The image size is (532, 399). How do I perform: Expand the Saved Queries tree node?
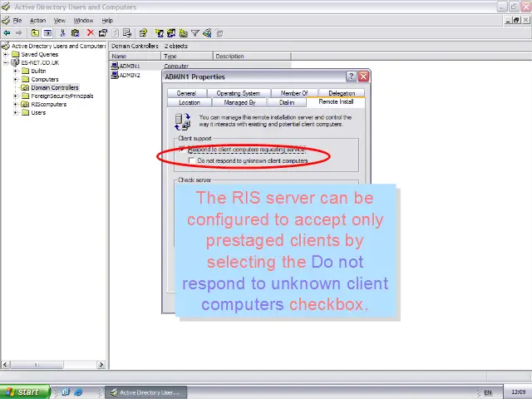click(6, 54)
